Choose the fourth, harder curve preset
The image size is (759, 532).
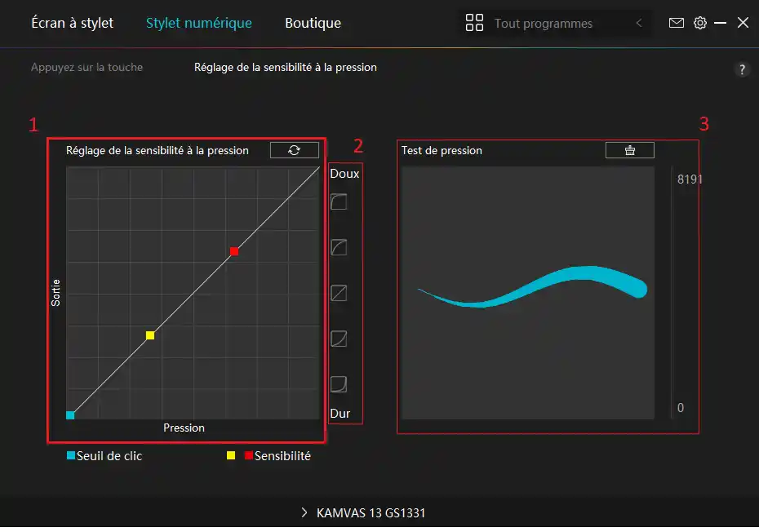[x=339, y=339]
